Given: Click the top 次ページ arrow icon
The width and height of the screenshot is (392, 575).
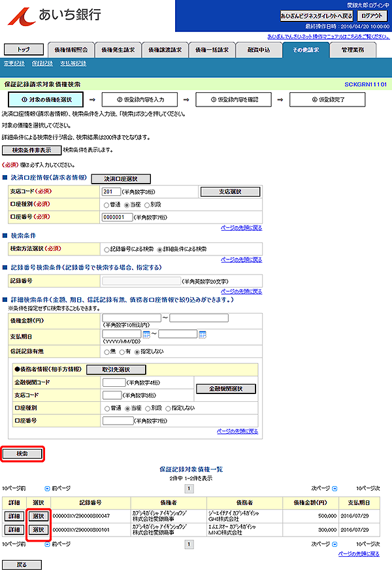Looking at the screenshot, I should (335, 487).
